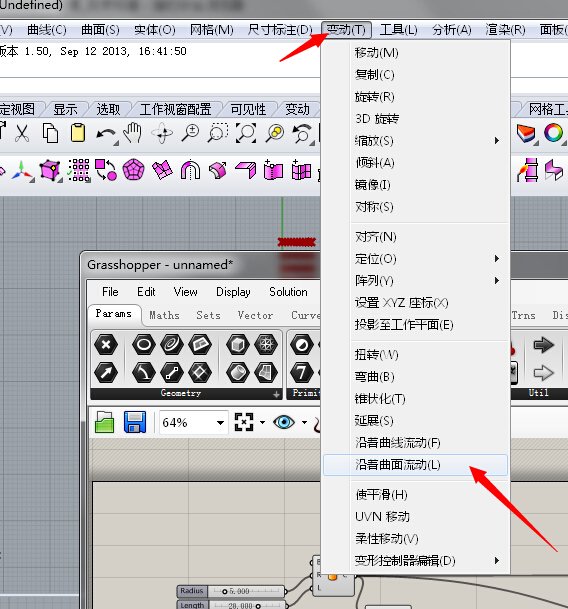Image resolution: width=568 pixels, height=609 pixels.
Task: Open dropdown arrow next to zoom extents icon
Action: [262, 422]
